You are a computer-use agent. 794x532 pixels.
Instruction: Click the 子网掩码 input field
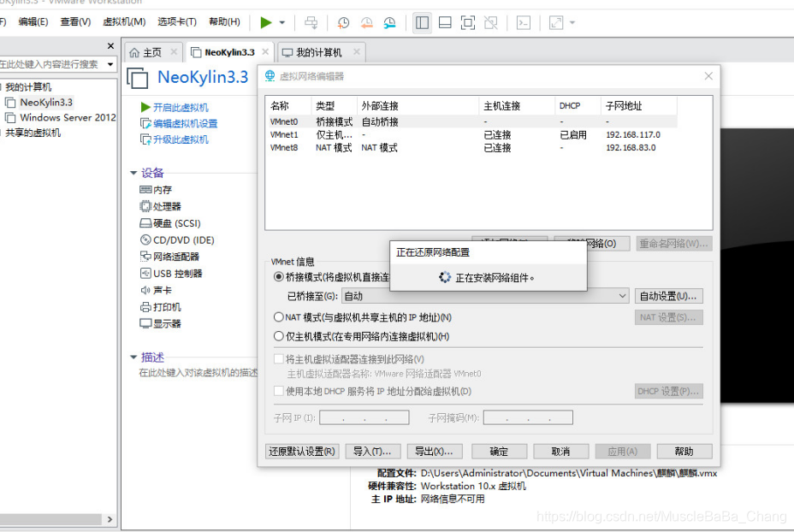pos(528,417)
